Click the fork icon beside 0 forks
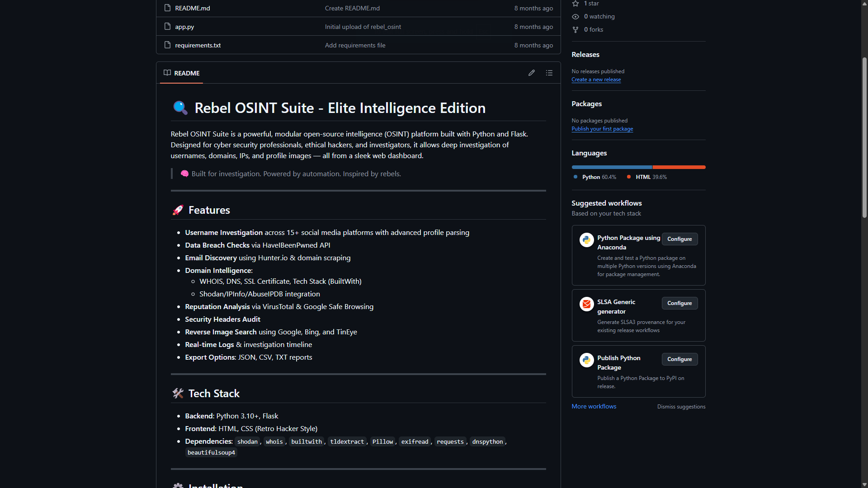 [576, 30]
